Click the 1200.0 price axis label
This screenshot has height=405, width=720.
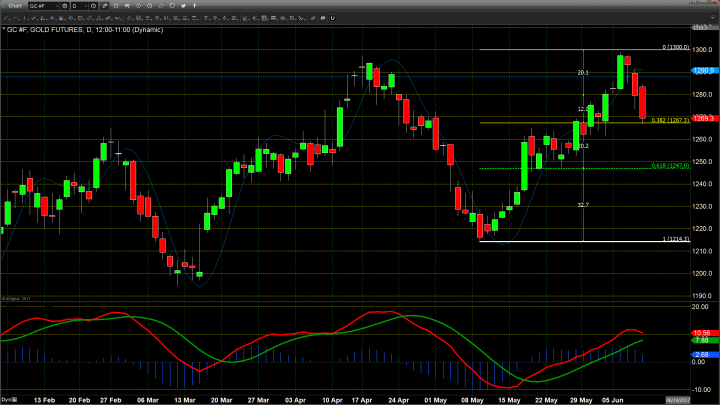(703, 273)
